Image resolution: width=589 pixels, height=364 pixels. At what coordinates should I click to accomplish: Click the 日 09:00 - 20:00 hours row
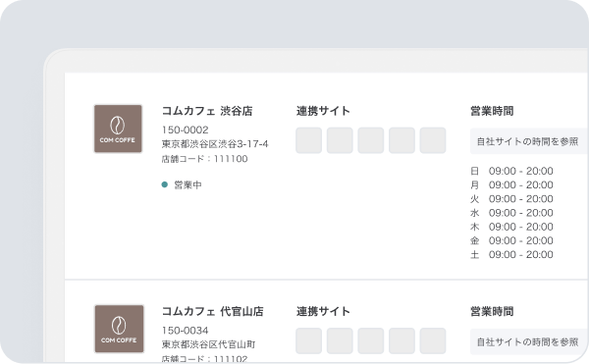511,171
